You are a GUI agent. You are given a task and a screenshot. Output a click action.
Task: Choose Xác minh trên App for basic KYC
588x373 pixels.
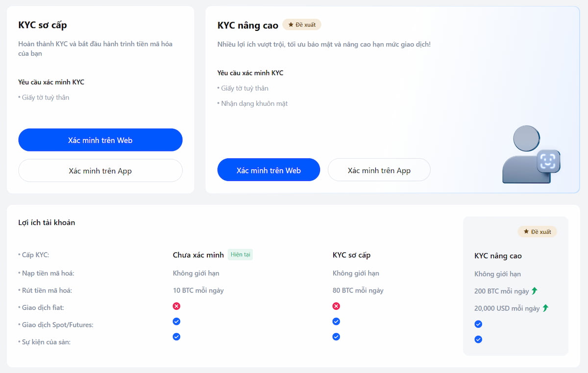pyautogui.click(x=100, y=171)
